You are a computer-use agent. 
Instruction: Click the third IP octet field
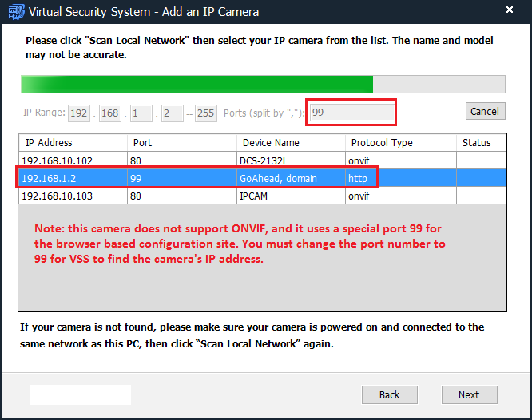pos(141,113)
